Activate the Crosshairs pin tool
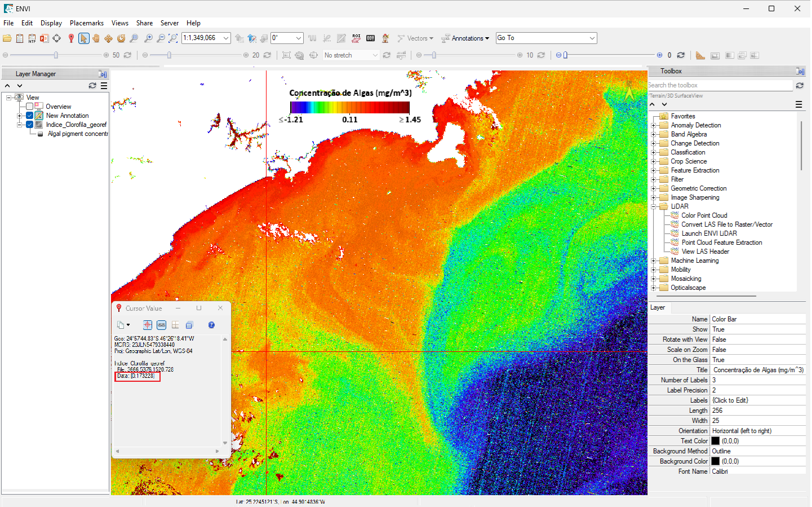The image size is (812, 507). click(71, 38)
